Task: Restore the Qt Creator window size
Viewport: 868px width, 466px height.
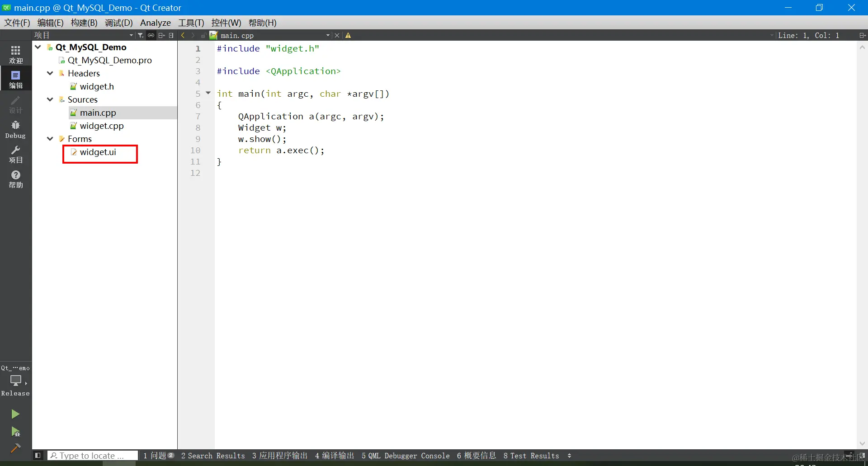Action: tap(819, 8)
